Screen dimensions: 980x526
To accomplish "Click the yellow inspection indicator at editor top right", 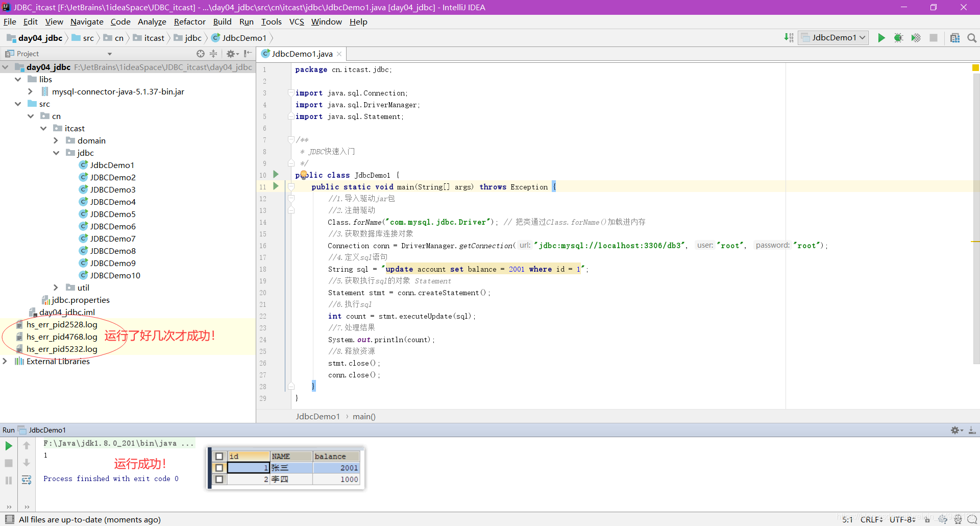I will point(975,67).
